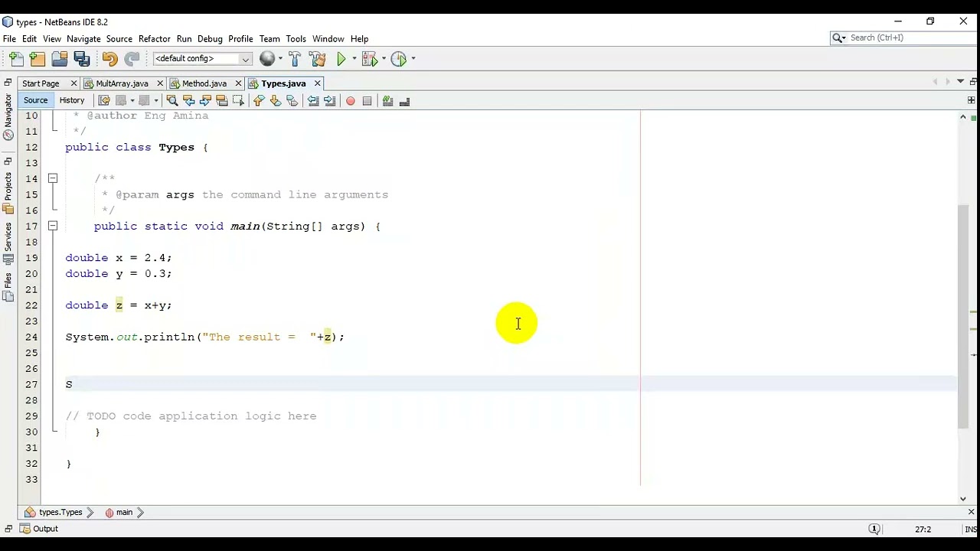Collapse the main method fold at line 17
The height and width of the screenshot is (551, 980).
[53, 226]
